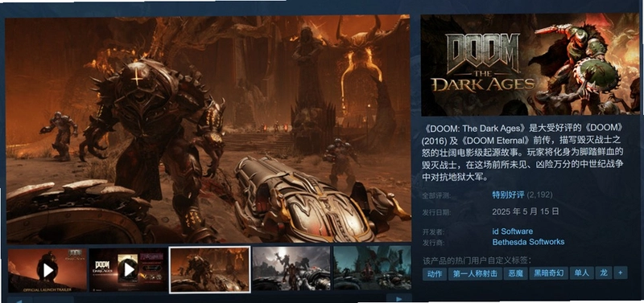Select the highlighted third screenshot thumbnail
Image resolution: width=644 pixels, height=303 pixels.
coord(209,270)
